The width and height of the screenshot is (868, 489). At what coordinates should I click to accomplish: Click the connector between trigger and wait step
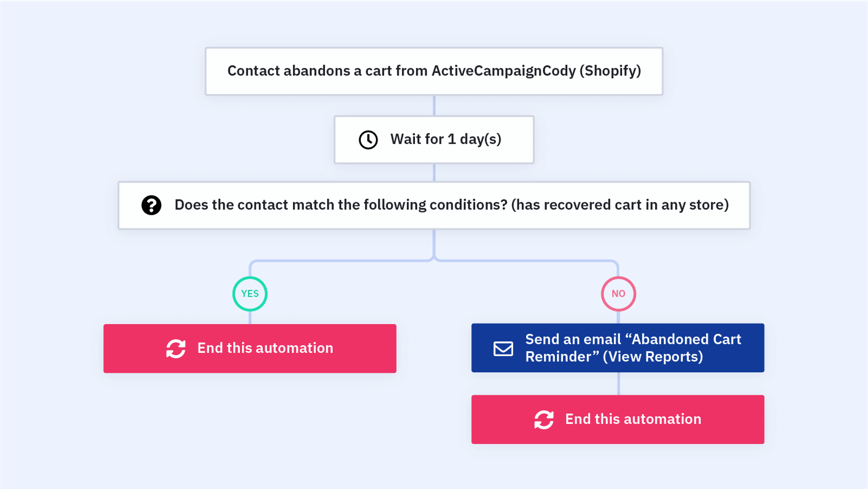(x=434, y=106)
